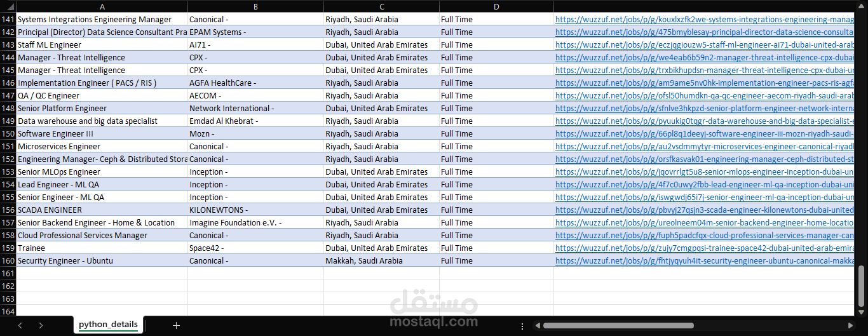Open the qa-qc-engineer-aecom wuzzuf link
The image size is (868, 336).
pos(705,95)
